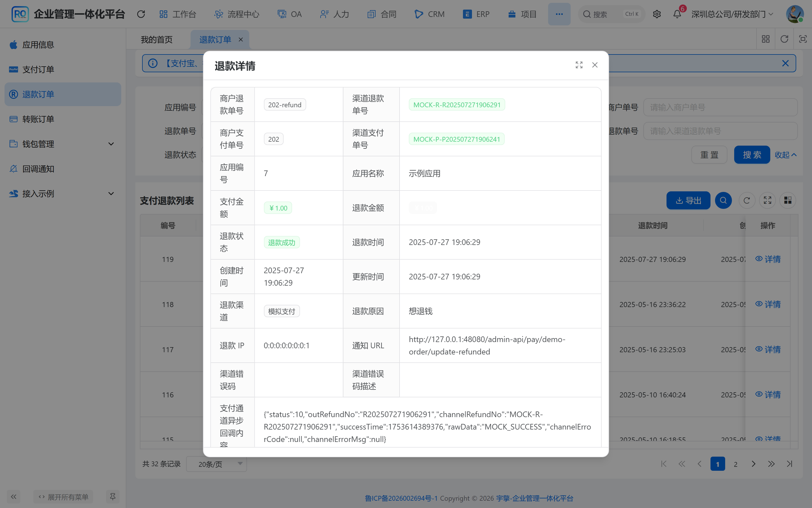
Task: Open the table column settings icon
Action: 787,201
